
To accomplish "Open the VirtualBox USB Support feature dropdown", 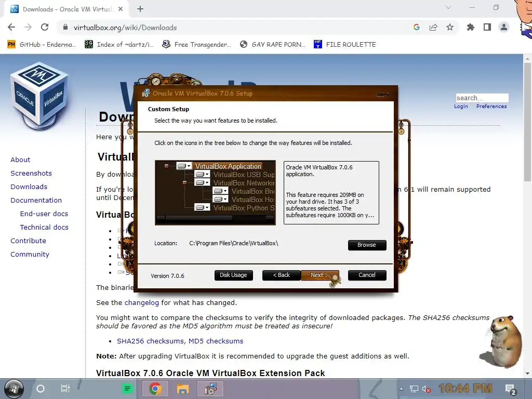I will point(202,175).
